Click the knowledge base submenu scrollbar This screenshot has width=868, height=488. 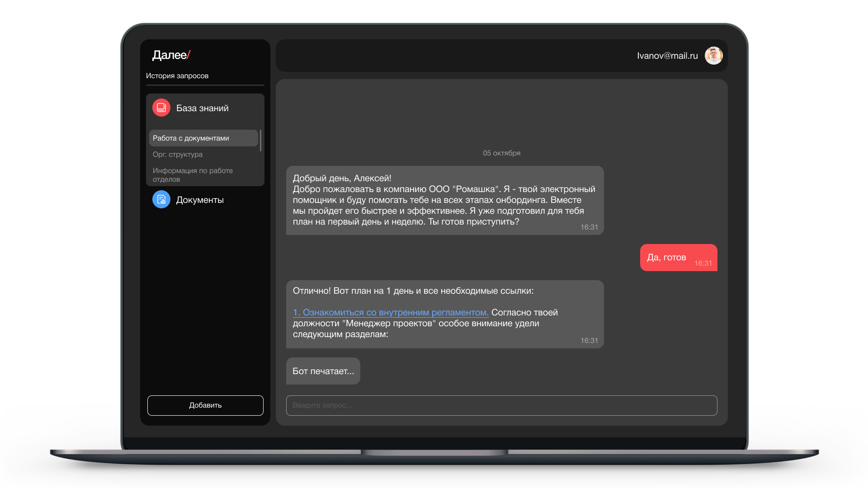coord(261,141)
